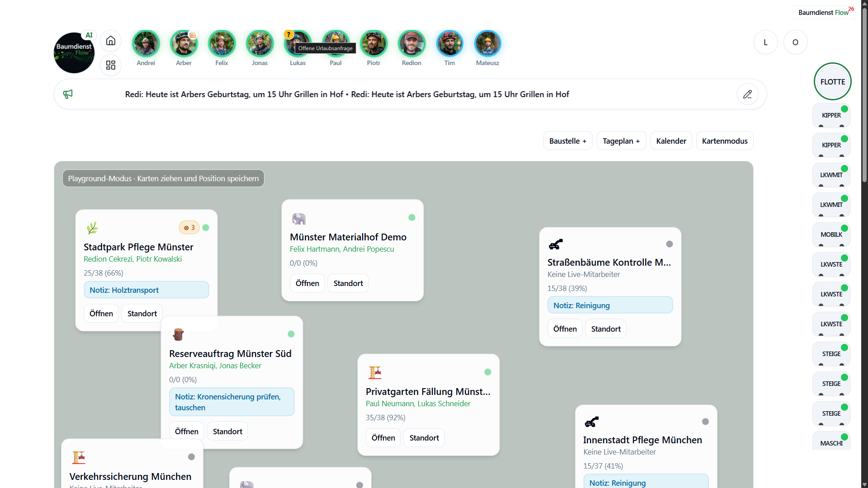Show Standort for Münster Materialhof Demo
The width and height of the screenshot is (868, 488).
point(348,283)
